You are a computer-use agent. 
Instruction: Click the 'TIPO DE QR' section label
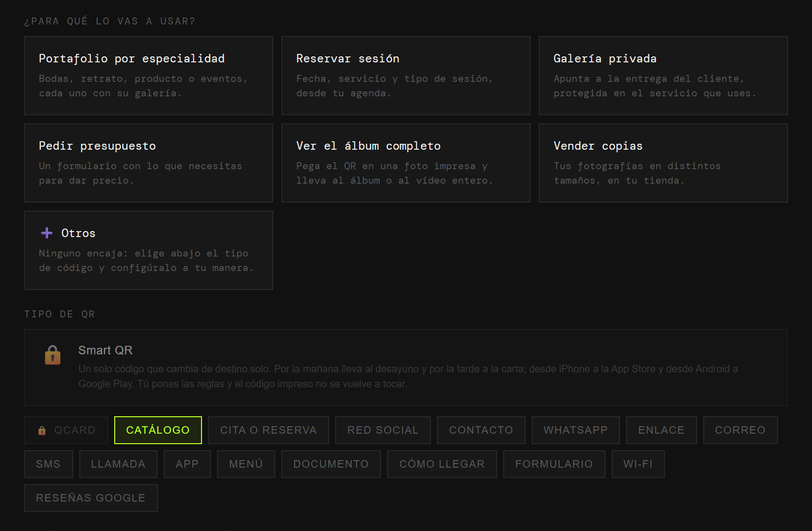coord(59,314)
